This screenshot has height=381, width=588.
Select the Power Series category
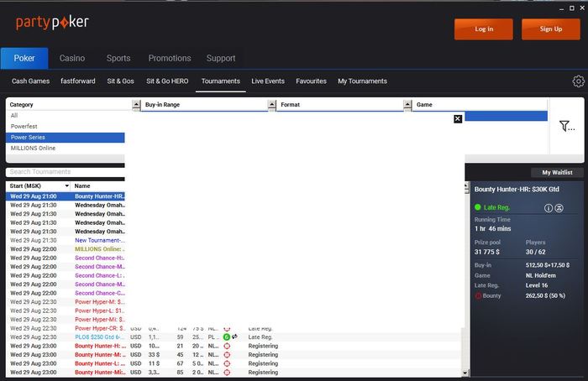[66, 137]
